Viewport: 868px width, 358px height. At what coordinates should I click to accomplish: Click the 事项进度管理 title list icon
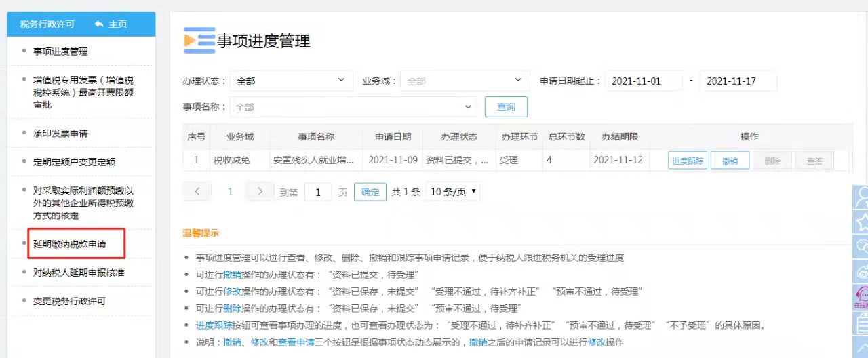[x=199, y=41]
